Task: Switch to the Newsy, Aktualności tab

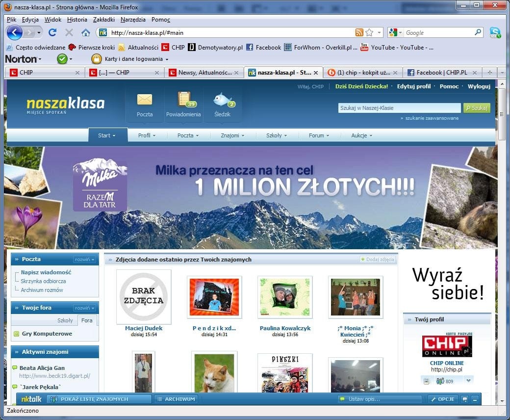Action: (204, 73)
